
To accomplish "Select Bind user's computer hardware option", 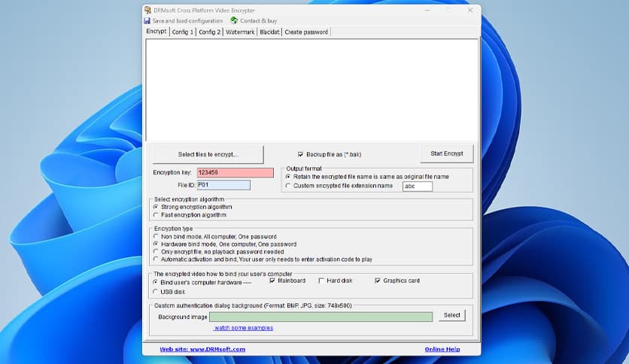I will tap(156, 282).
